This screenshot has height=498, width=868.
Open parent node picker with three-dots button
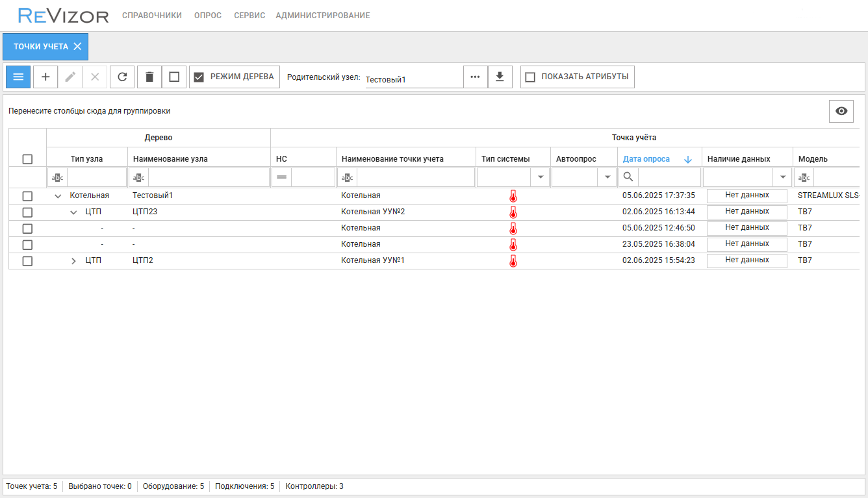click(x=475, y=77)
